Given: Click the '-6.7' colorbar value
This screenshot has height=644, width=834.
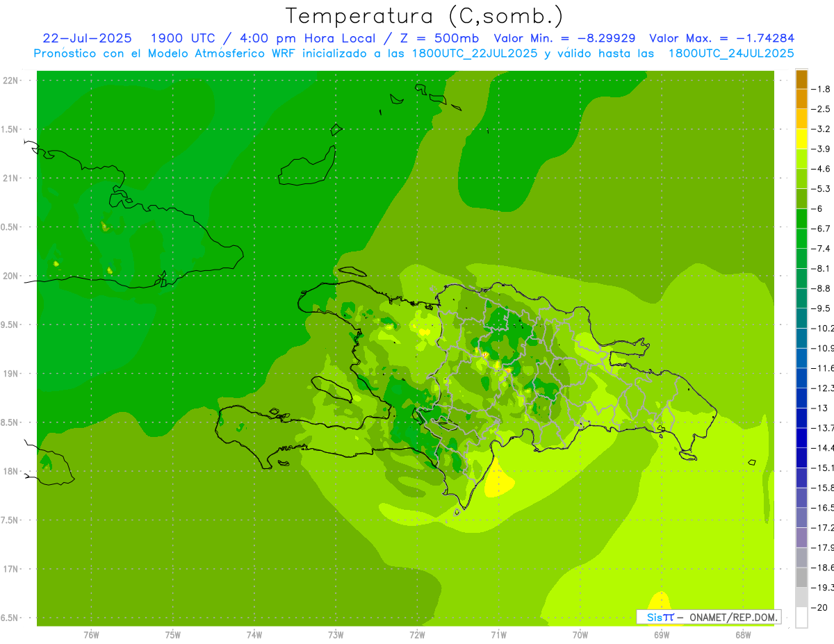Looking at the screenshot, I should click(x=821, y=229).
